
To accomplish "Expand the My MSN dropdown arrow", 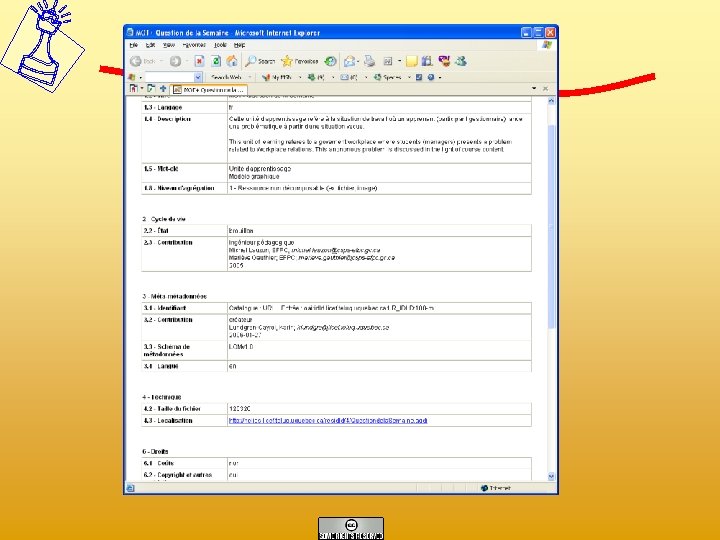I will pyautogui.click(x=300, y=77).
